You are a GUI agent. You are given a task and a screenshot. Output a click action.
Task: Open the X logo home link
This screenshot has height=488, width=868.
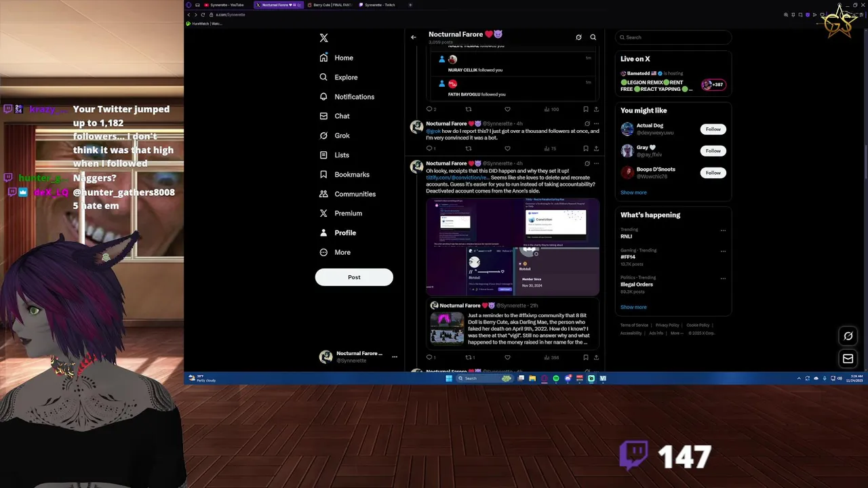pyautogui.click(x=323, y=38)
